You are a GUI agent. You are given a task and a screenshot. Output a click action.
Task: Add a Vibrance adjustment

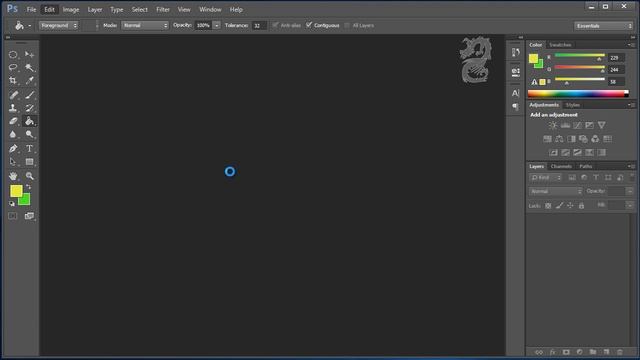tap(602, 125)
